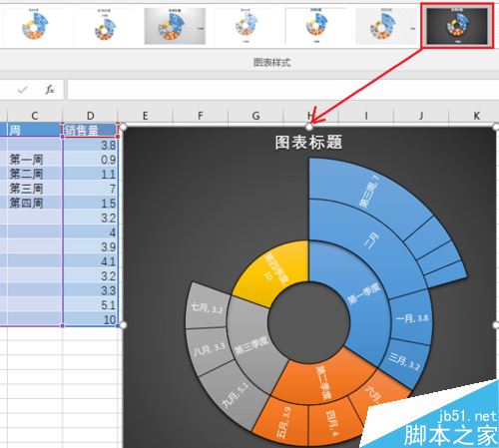Select the dark background chart style thumbnail

[457, 27]
